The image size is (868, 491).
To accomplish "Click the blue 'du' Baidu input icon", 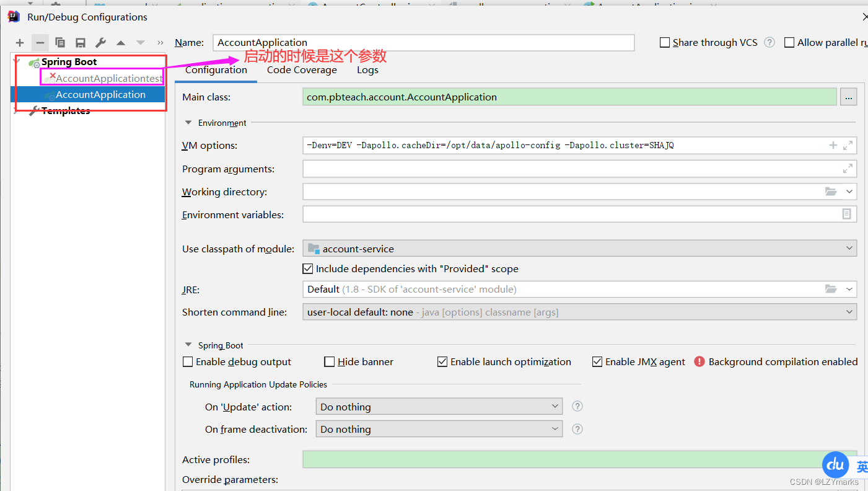I will pyautogui.click(x=836, y=464).
